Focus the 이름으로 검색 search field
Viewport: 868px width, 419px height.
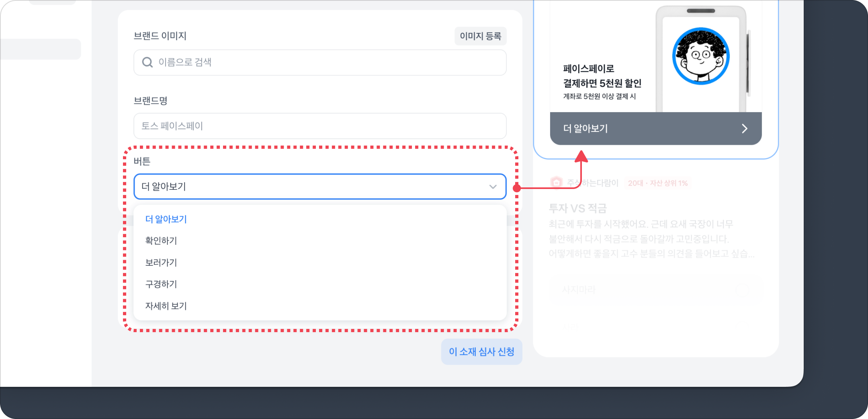click(x=320, y=62)
